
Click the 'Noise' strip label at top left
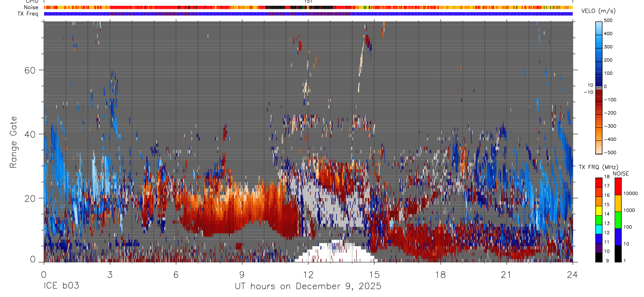pos(31,7)
